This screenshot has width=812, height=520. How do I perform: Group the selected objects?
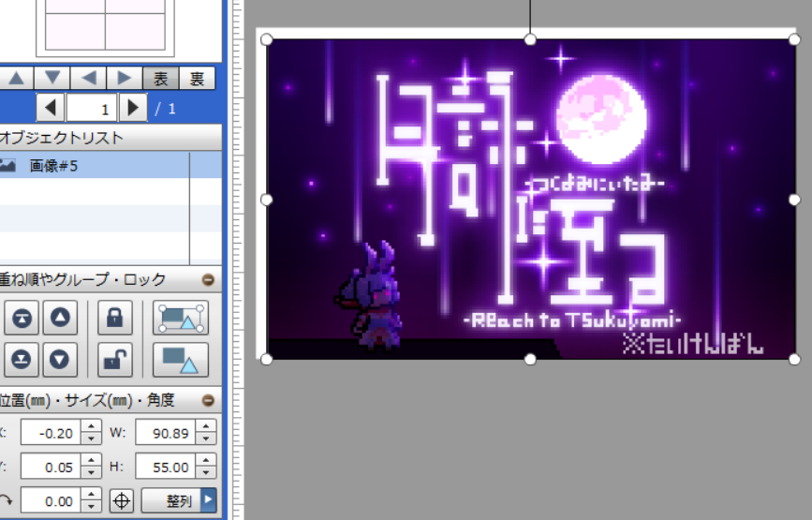pos(181,318)
